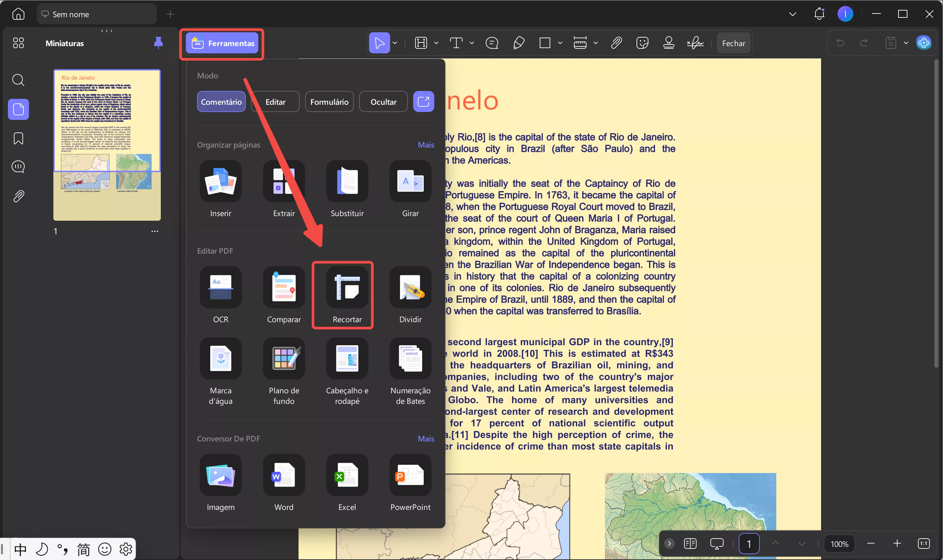Viewport: 943px width, 560px height.
Task: Open Marca d'água watermark tool
Action: pyautogui.click(x=220, y=358)
